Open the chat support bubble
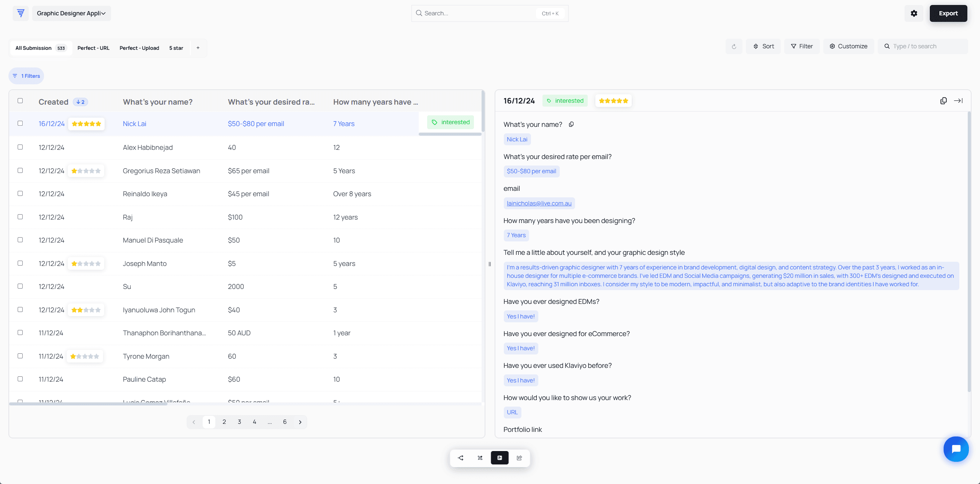The height and width of the screenshot is (484, 980). point(955,449)
